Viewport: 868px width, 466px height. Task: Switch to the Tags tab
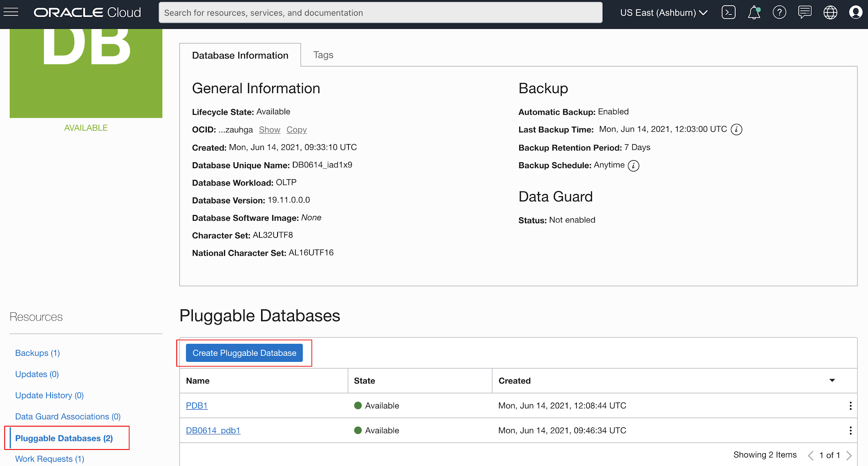tap(323, 55)
